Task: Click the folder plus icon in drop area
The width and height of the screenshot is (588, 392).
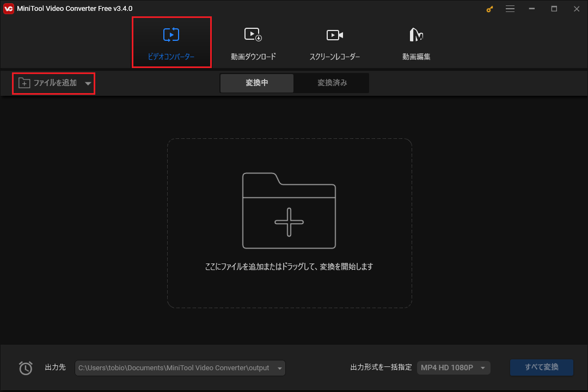Action: point(289,211)
